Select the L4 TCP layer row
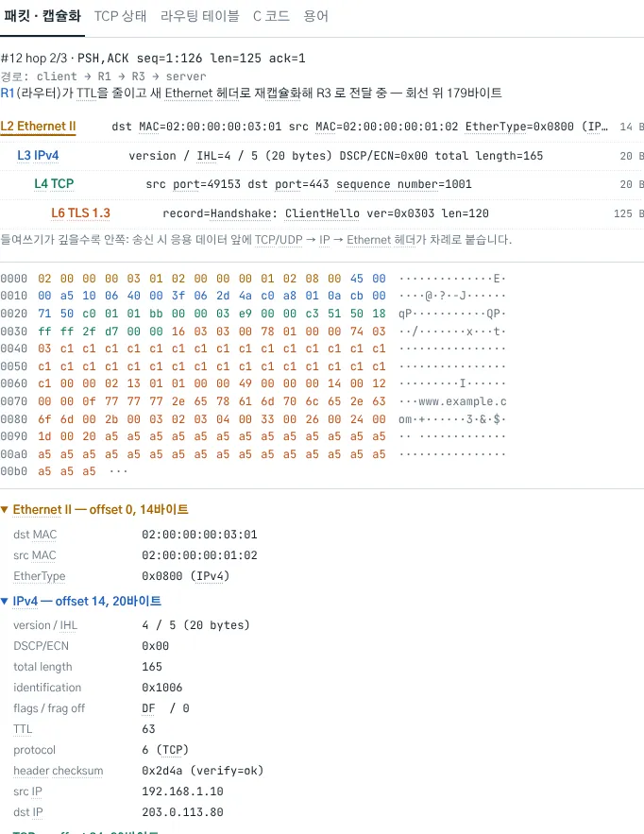Screen dimensions: 644x834 (322, 184)
